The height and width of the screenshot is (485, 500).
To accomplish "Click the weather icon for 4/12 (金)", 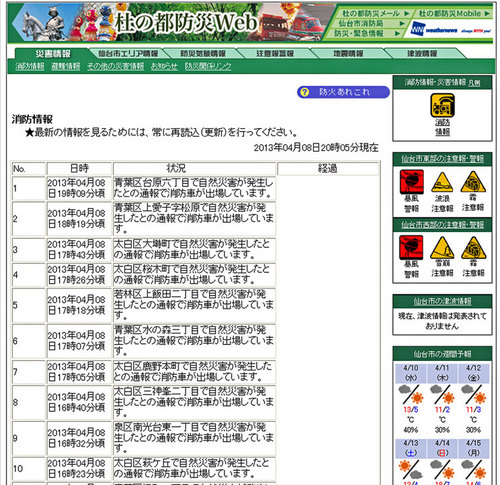I will click(x=473, y=394).
